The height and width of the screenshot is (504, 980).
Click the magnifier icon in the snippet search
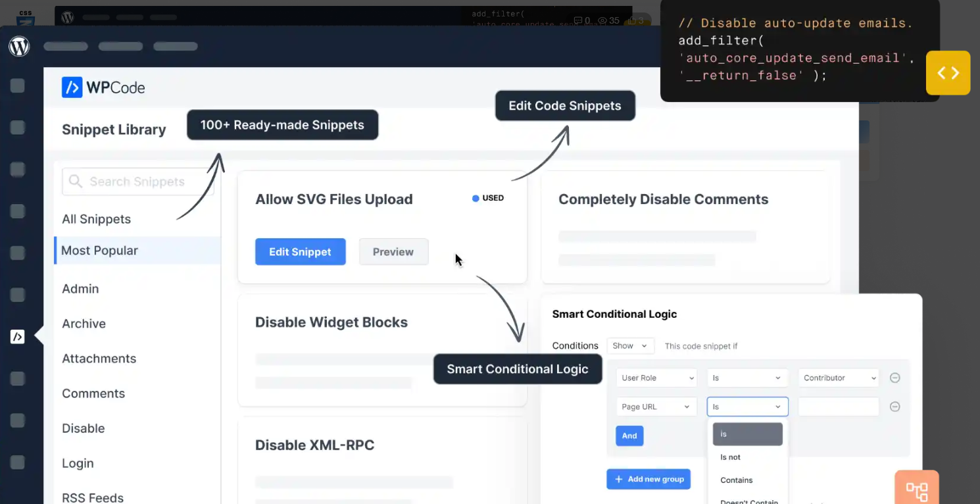tap(74, 182)
